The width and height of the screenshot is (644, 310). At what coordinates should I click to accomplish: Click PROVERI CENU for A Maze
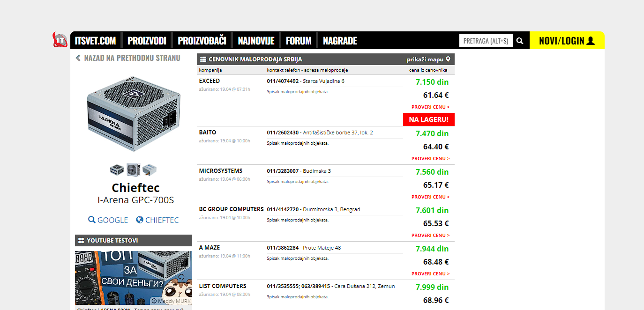(x=431, y=274)
